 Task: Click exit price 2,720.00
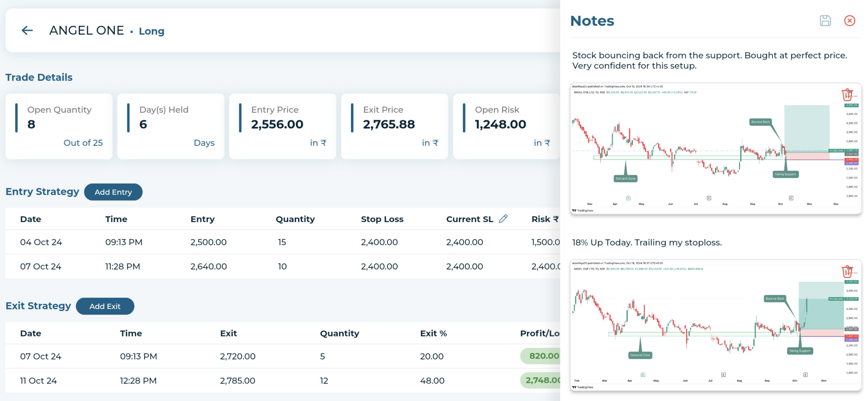point(238,356)
